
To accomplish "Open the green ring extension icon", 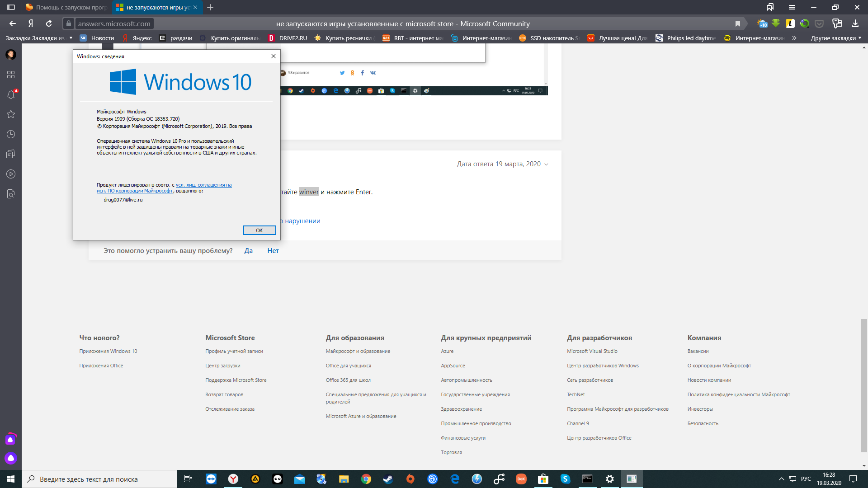I will (x=805, y=23).
